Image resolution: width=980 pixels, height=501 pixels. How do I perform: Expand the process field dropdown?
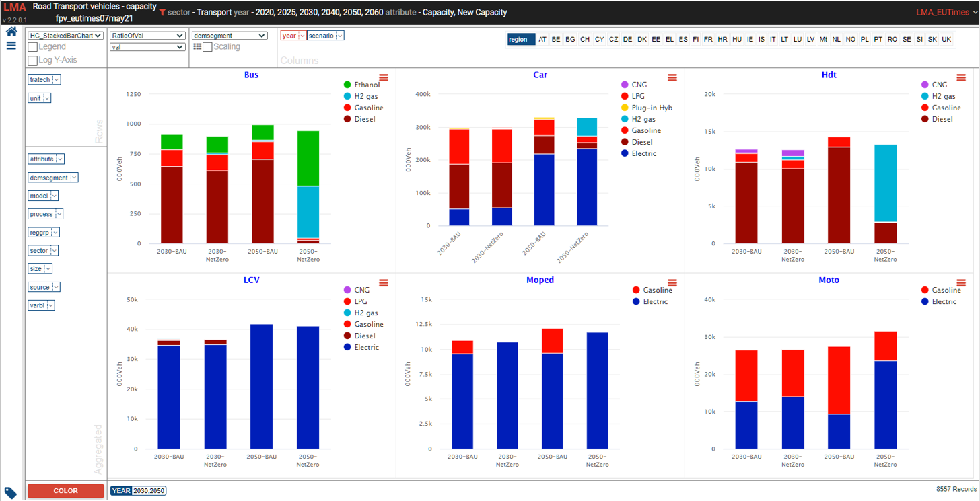coord(59,214)
